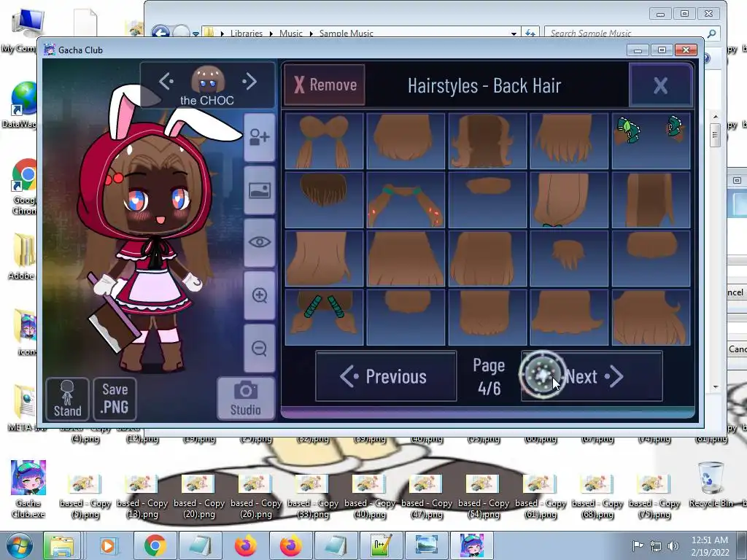Viewport: 747px width, 560px height.
Task: Click the network tray icon
Action: [656, 546]
